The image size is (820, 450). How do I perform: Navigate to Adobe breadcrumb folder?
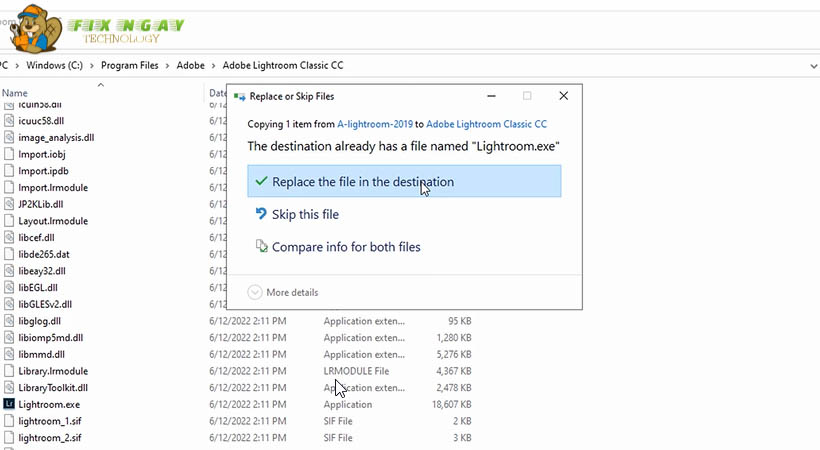coord(190,65)
